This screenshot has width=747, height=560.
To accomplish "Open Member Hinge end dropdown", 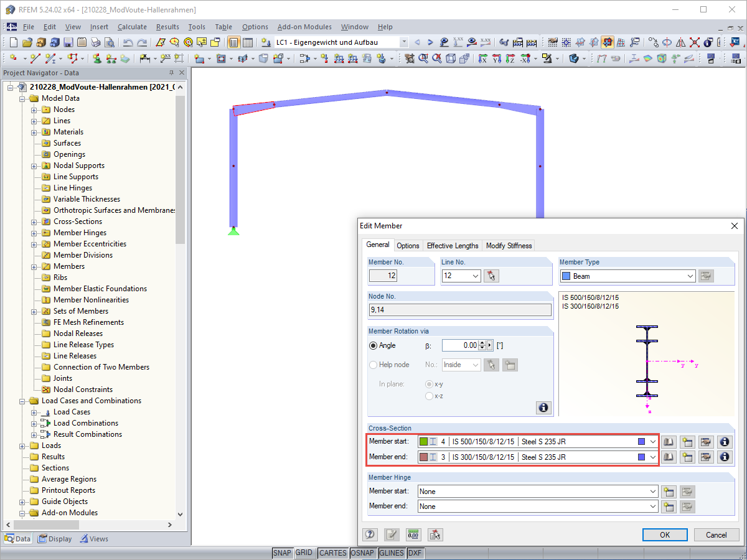I will point(652,506).
